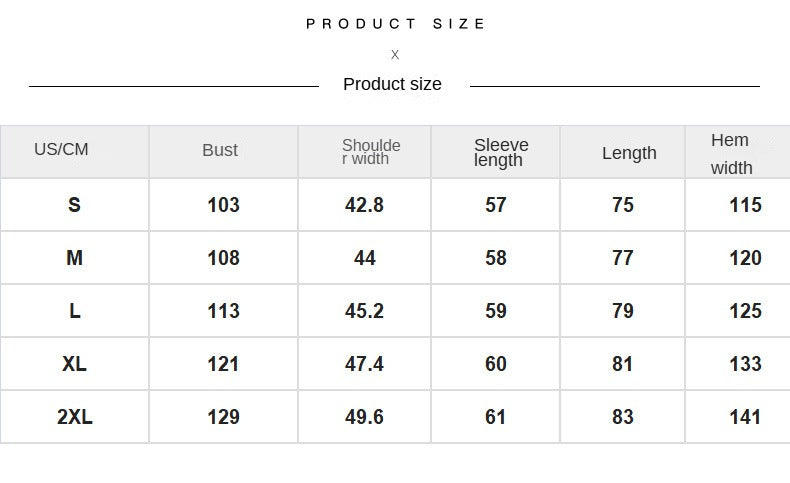Viewport: 790px width, 483px height.
Task: Click the XL size row label
Action: pyautogui.click(x=74, y=364)
